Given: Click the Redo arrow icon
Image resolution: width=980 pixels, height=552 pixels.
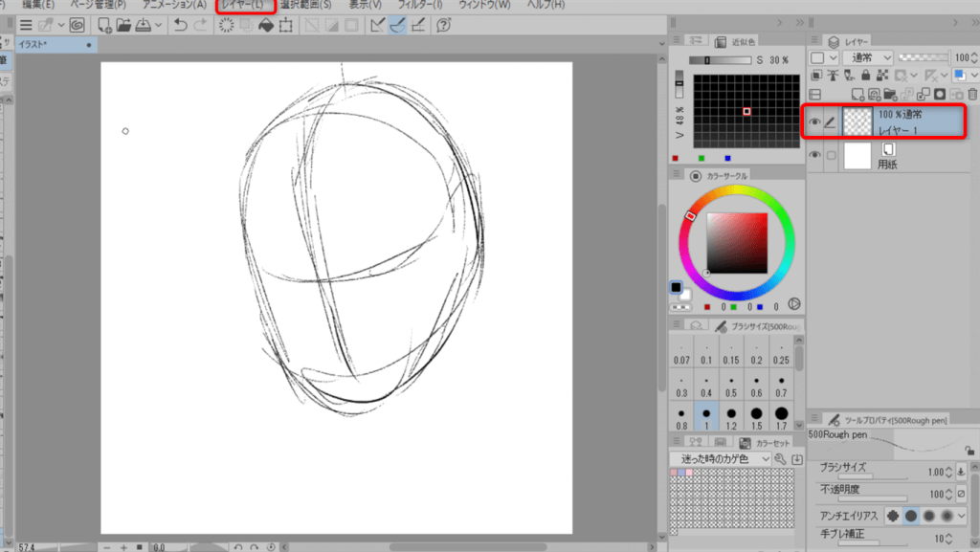Looking at the screenshot, I should [x=200, y=25].
